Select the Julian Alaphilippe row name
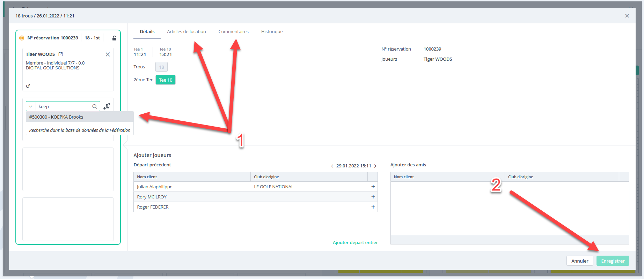This screenshot has height=279, width=644. click(x=155, y=187)
